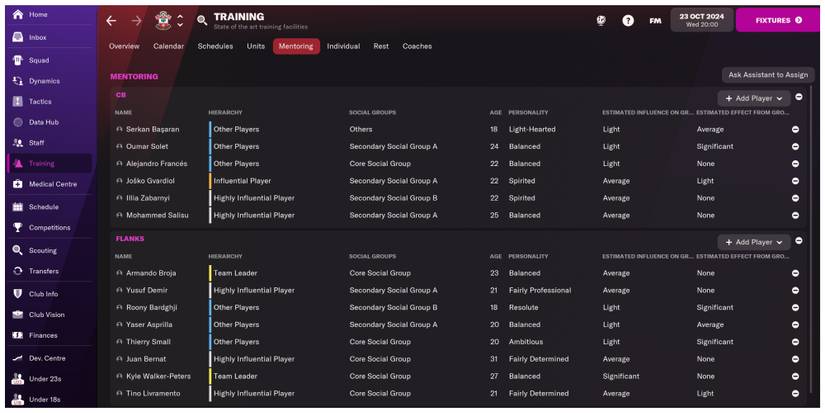Open the Squad shirt icon
The image size is (825, 413).
18,60
